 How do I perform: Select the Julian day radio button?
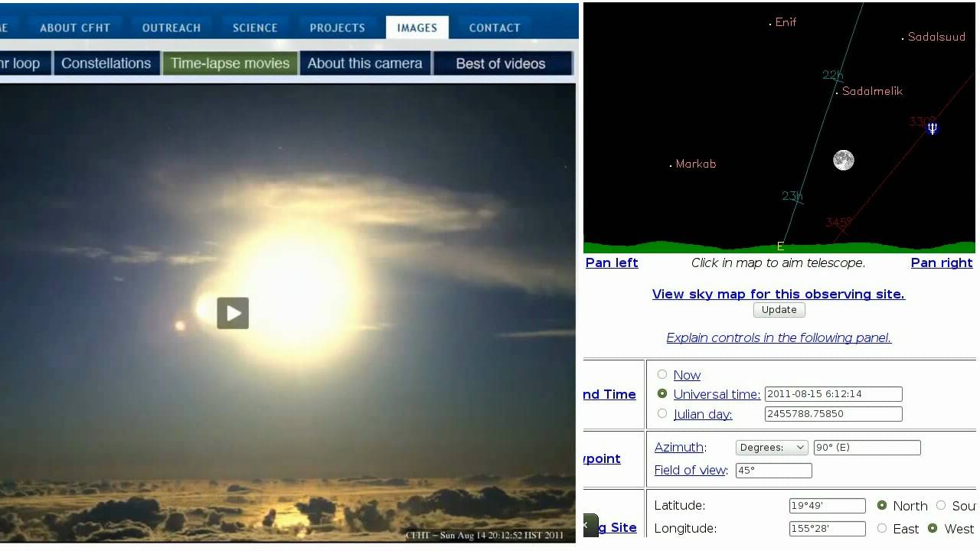click(662, 413)
